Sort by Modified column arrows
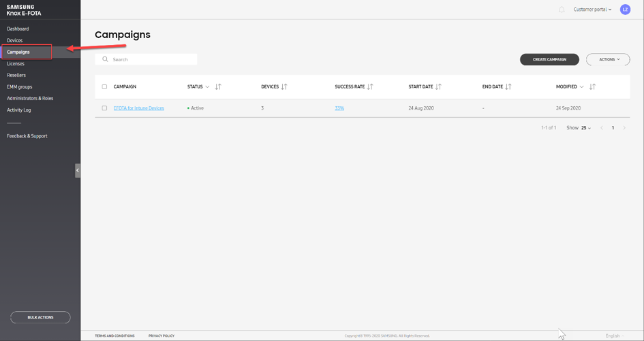644x341 pixels. (592, 86)
